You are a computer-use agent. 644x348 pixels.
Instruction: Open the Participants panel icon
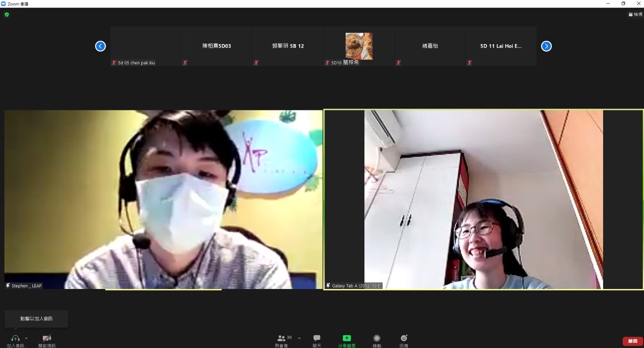(282, 339)
